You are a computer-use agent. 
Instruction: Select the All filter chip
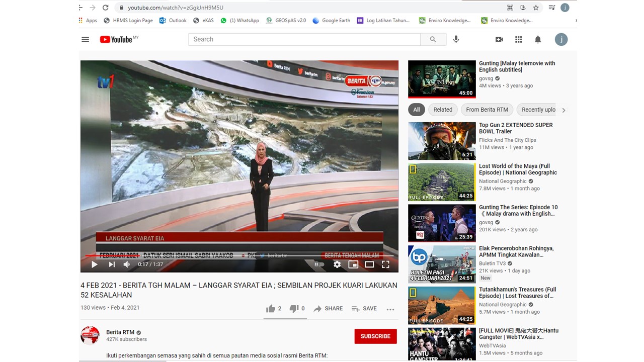point(417,110)
